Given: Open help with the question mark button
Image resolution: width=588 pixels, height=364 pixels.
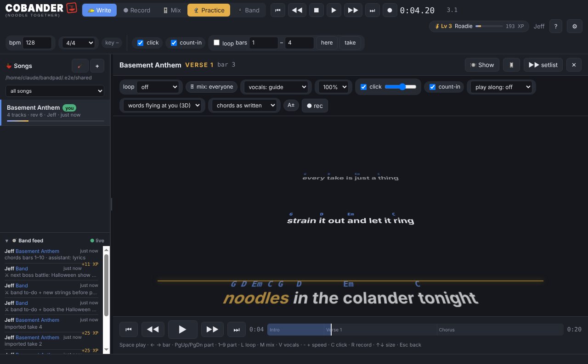Looking at the screenshot, I should click(555, 26).
